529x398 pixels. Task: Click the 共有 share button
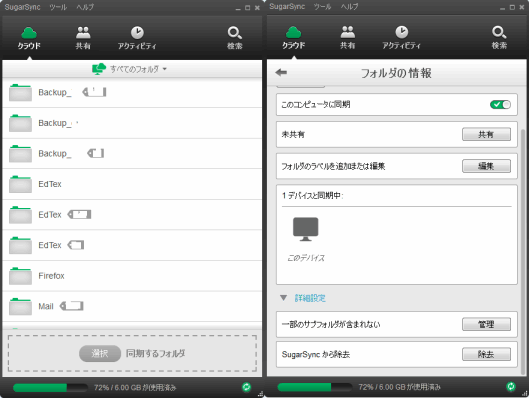click(x=486, y=134)
